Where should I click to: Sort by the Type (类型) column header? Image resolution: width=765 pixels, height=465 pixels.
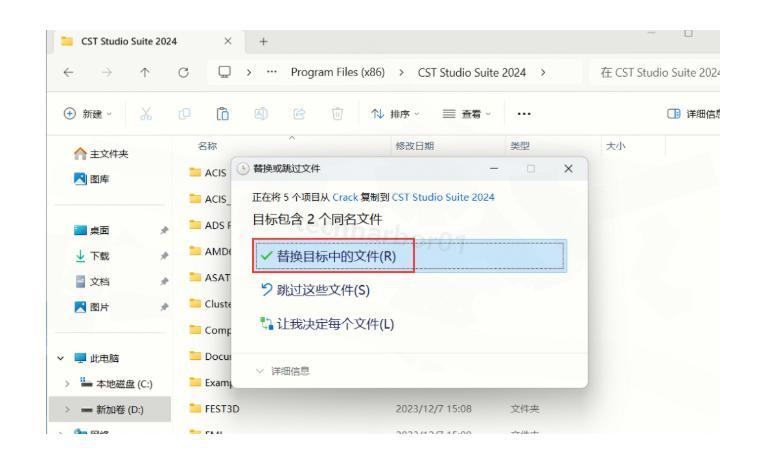coord(520,146)
